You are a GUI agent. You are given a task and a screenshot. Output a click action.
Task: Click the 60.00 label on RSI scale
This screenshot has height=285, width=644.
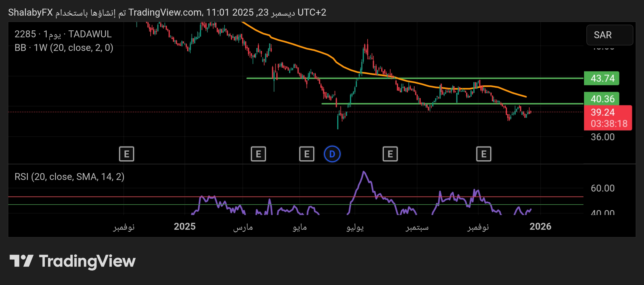(603, 188)
